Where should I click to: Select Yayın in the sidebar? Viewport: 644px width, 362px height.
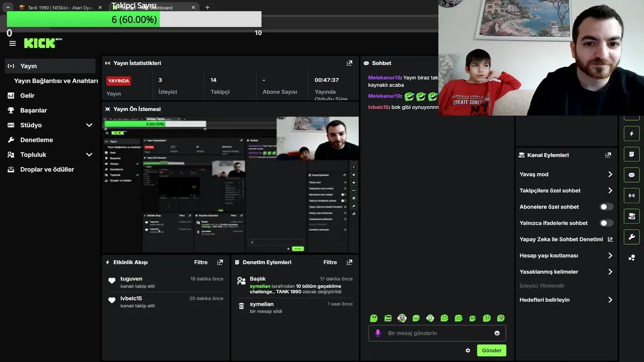(x=50, y=66)
